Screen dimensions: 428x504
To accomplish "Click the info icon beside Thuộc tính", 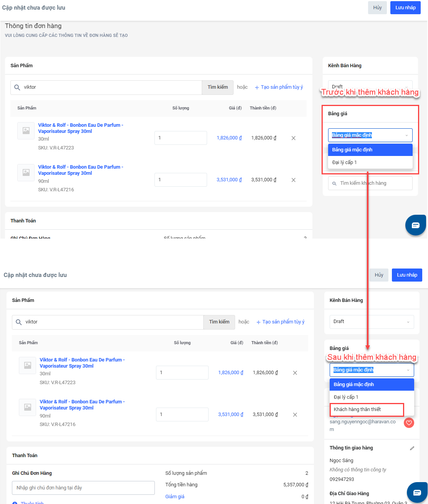I will click(x=15, y=503).
